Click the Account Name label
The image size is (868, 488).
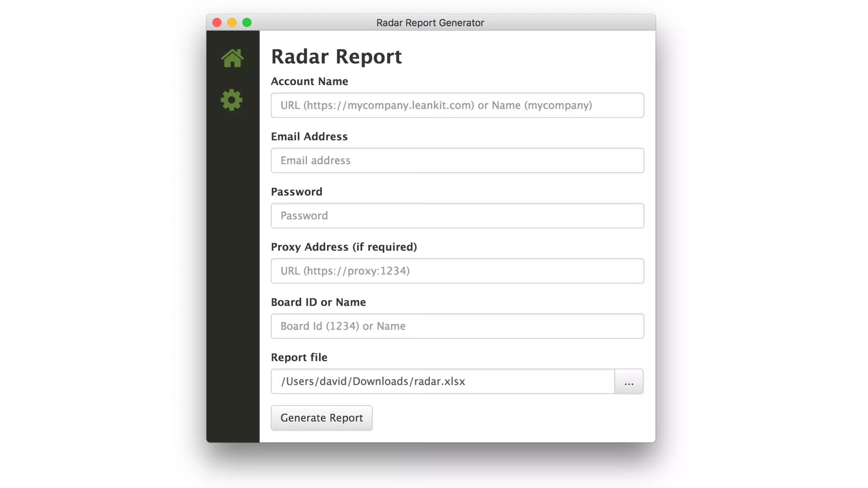[x=309, y=81]
